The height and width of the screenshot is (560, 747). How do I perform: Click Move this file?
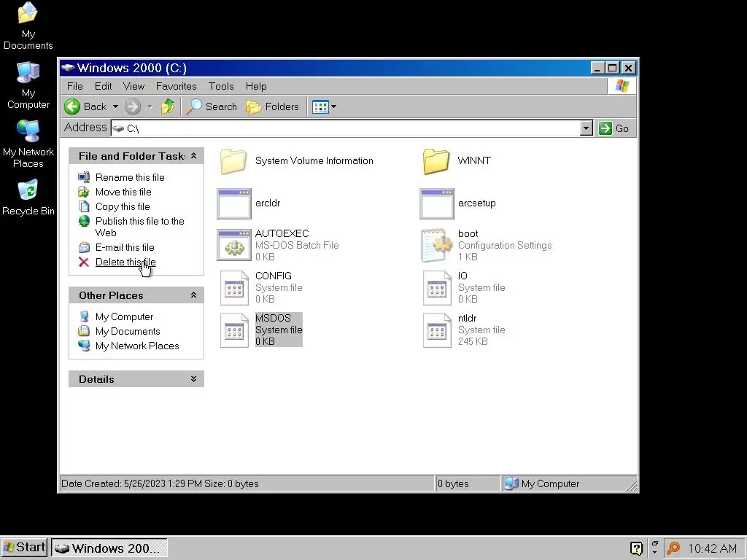pyautogui.click(x=123, y=192)
